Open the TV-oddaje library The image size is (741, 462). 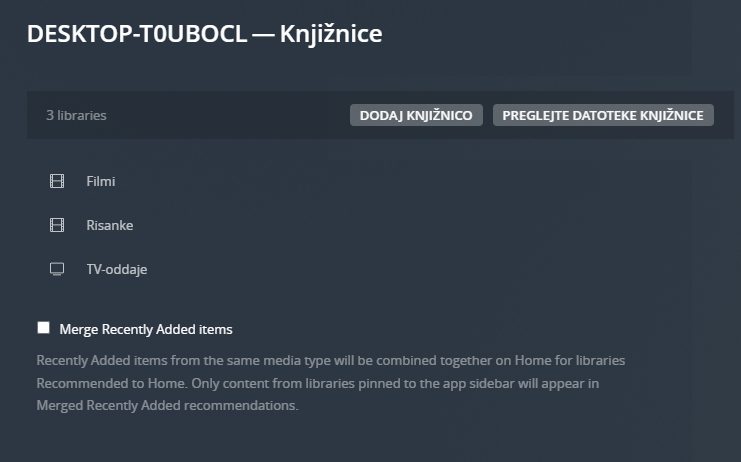point(117,269)
